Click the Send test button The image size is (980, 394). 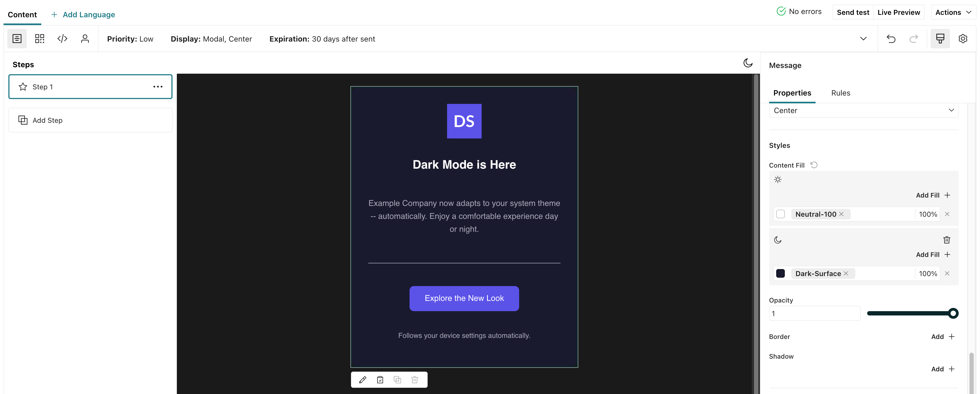pyautogui.click(x=853, y=13)
